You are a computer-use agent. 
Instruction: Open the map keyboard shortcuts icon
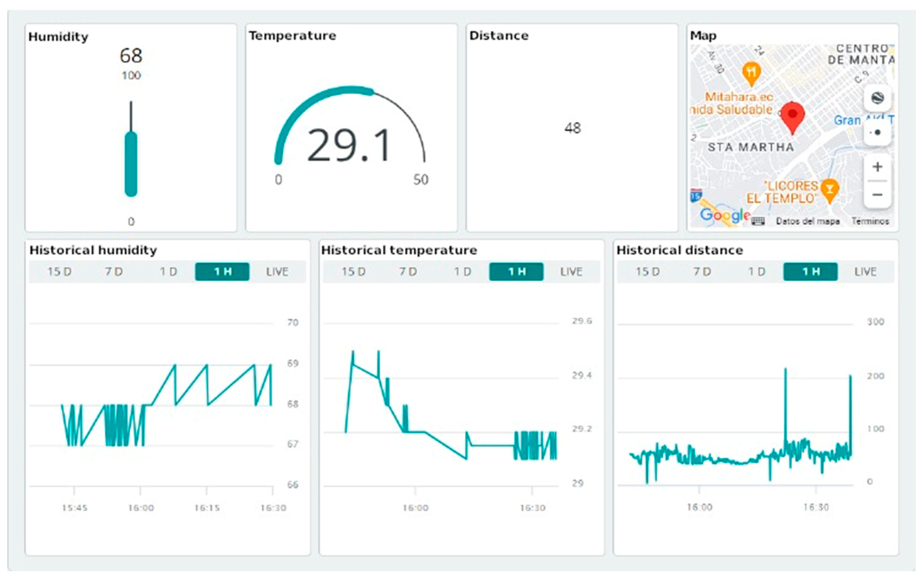(x=758, y=221)
